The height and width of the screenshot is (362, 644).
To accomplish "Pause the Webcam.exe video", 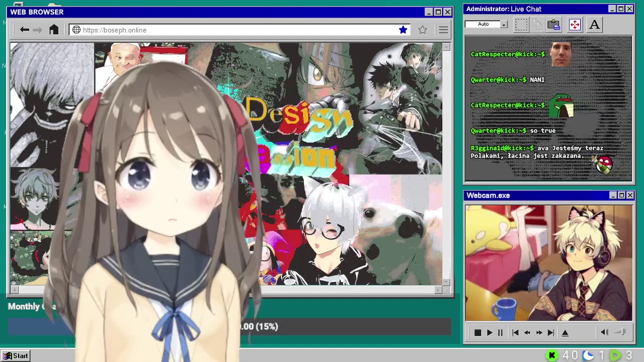I will 500,333.
